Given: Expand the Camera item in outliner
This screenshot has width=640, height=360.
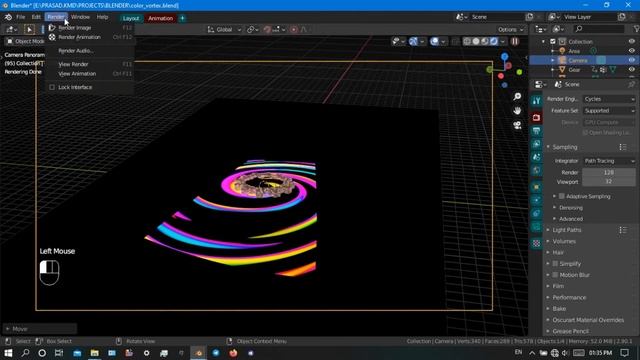Looking at the screenshot, I should click(x=553, y=60).
